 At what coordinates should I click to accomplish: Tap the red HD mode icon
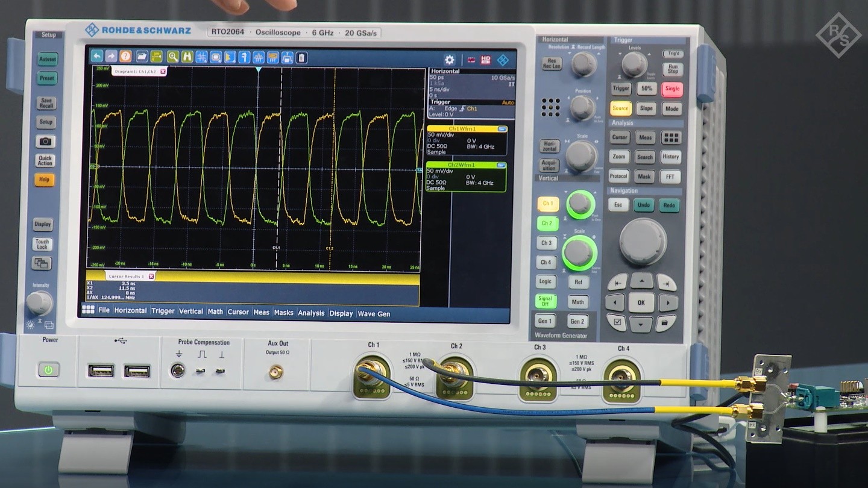coord(486,60)
